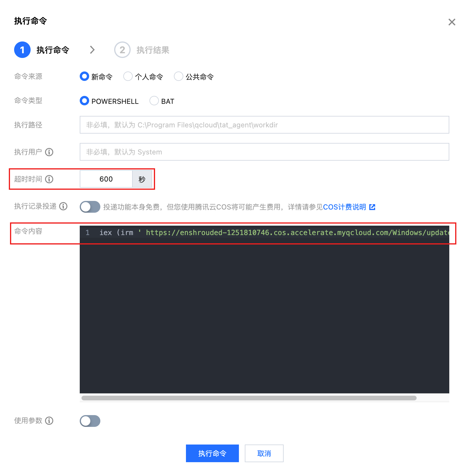Click the 命令来源 label
The width and height of the screenshot is (469, 476).
click(x=28, y=76)
